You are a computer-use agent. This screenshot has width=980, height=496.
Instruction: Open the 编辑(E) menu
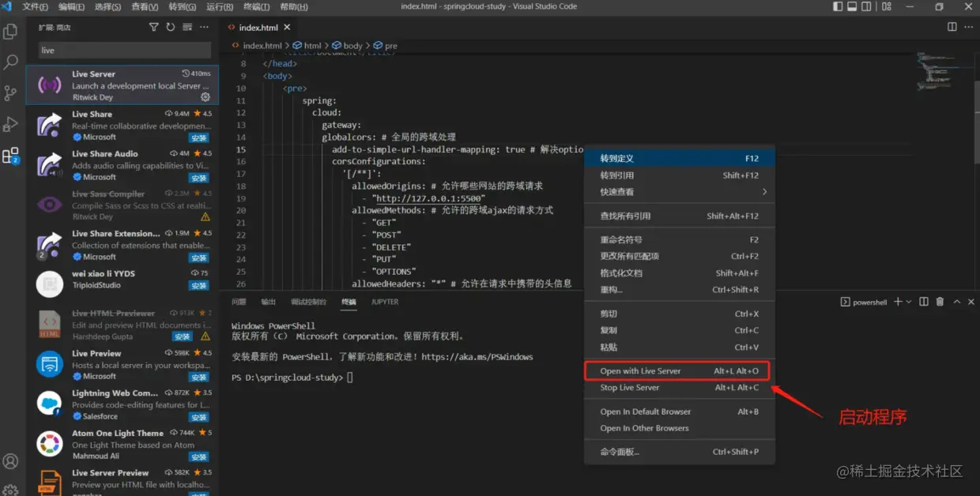(71, 6)
